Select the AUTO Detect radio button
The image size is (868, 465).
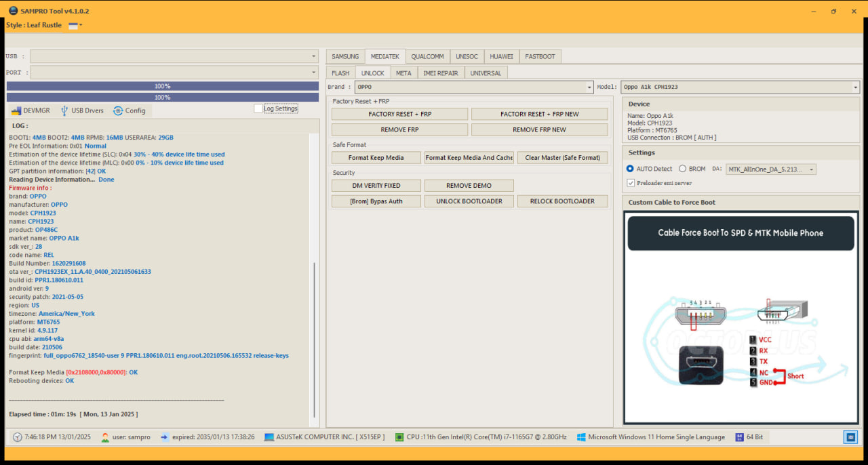point(630,169)
